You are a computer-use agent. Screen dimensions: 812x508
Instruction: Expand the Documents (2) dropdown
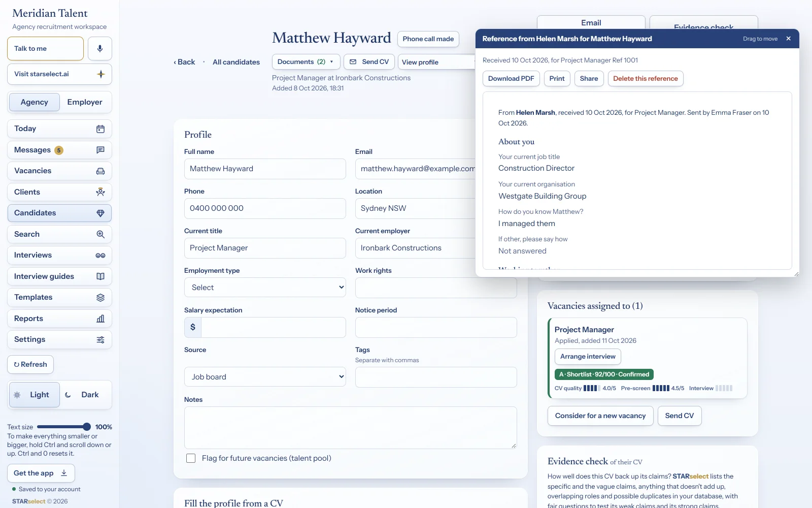coord(306,62)
